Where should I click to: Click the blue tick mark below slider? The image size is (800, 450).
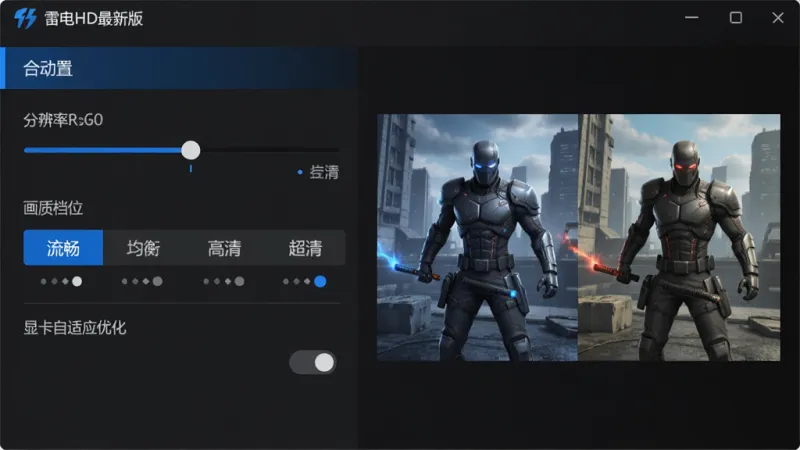click(191, 168)
